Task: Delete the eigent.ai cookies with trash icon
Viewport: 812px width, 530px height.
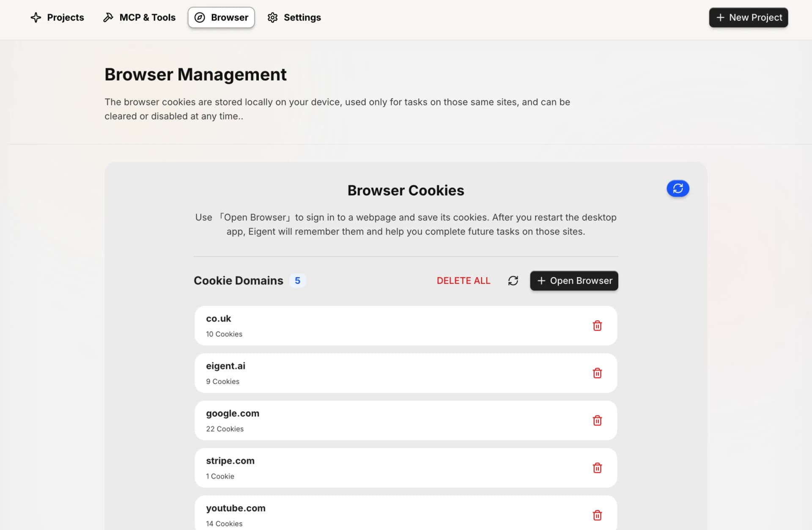Action: 597,373
